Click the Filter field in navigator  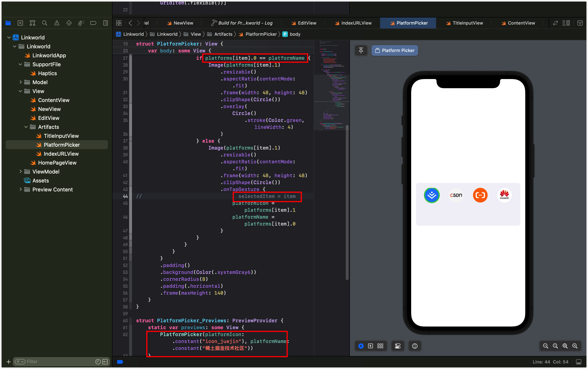tap(62, 361)
